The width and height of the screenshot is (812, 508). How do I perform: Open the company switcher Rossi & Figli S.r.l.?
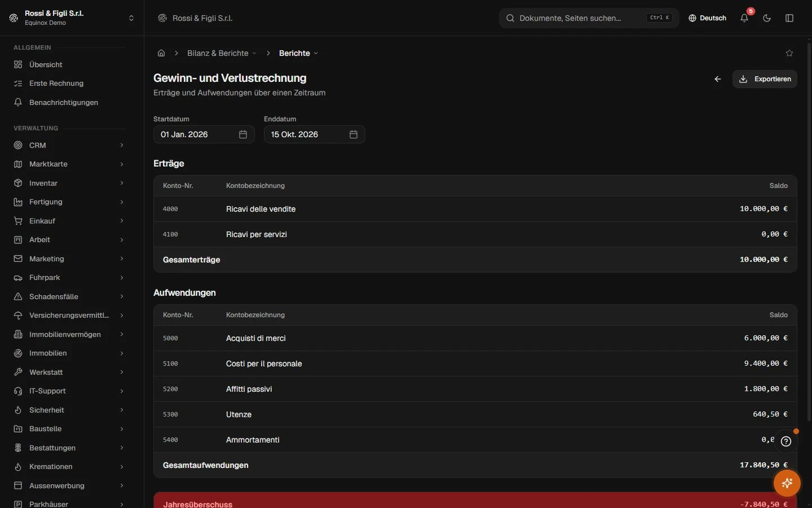click(x=72, y=18)
